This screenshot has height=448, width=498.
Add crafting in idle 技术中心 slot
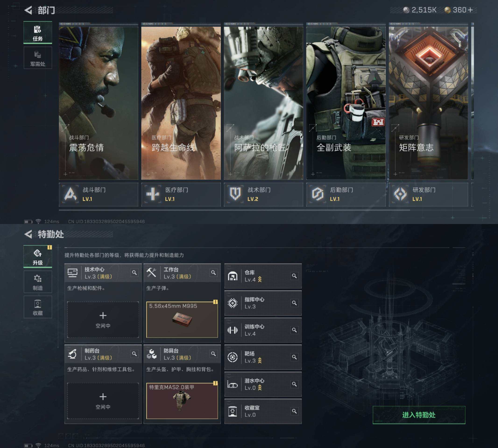(x=103, y=319)
